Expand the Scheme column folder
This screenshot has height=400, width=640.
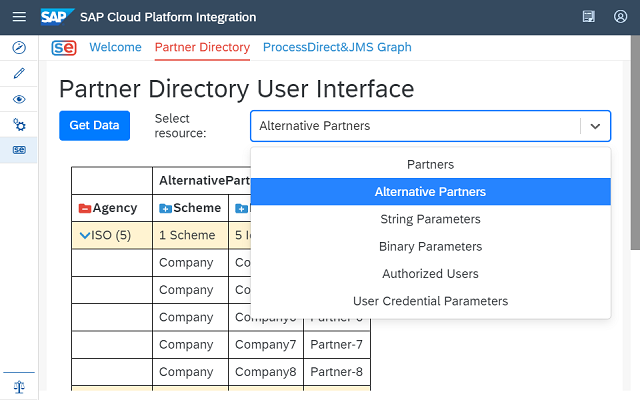(x=165, y=208)
